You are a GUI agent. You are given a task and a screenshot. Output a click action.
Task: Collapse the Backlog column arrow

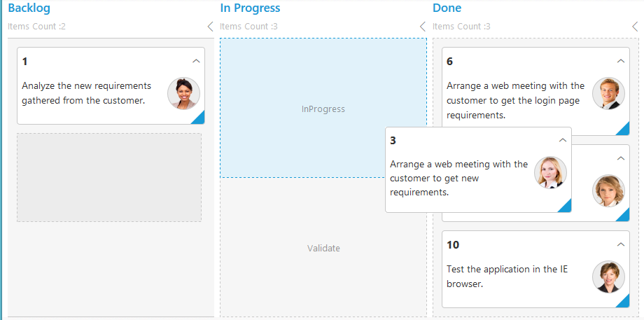point(211,27)
